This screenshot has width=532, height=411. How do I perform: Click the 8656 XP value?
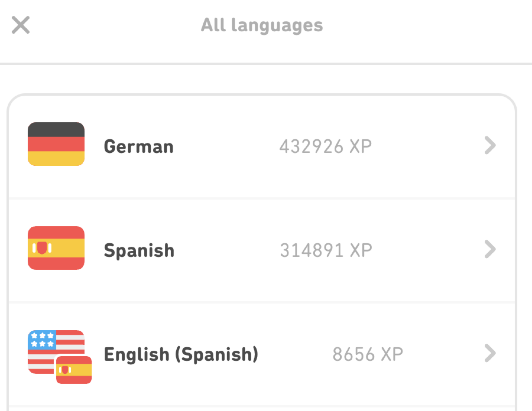point(367,354)
